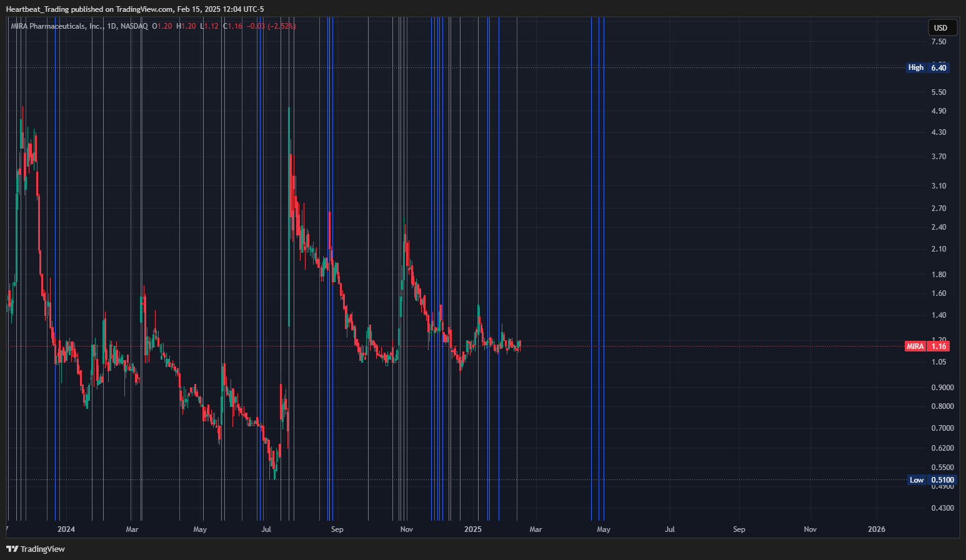Image resolution: width=966 pixels, height=560 pixels.
Task: Click the 2.10 price axis label
Action: click(x=939, y=249)
